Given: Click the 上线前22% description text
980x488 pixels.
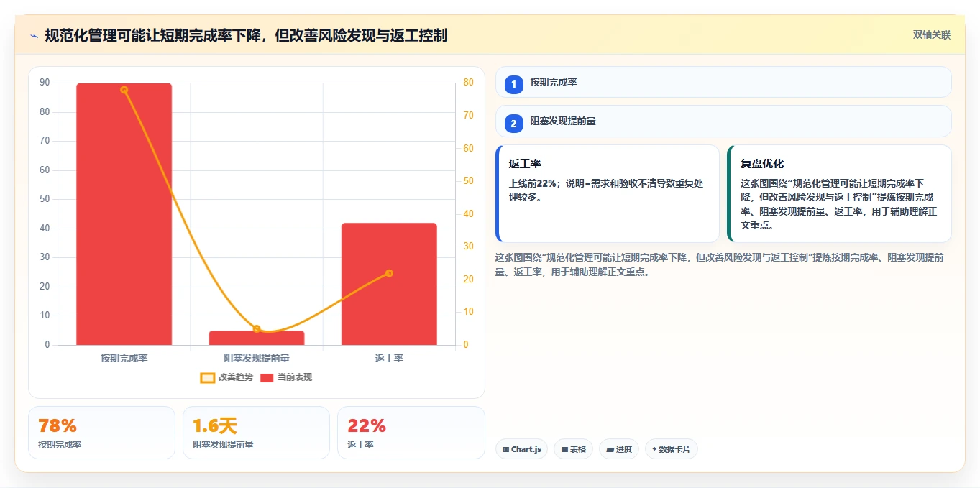Looking at the screenshot, I should [606, 190].
